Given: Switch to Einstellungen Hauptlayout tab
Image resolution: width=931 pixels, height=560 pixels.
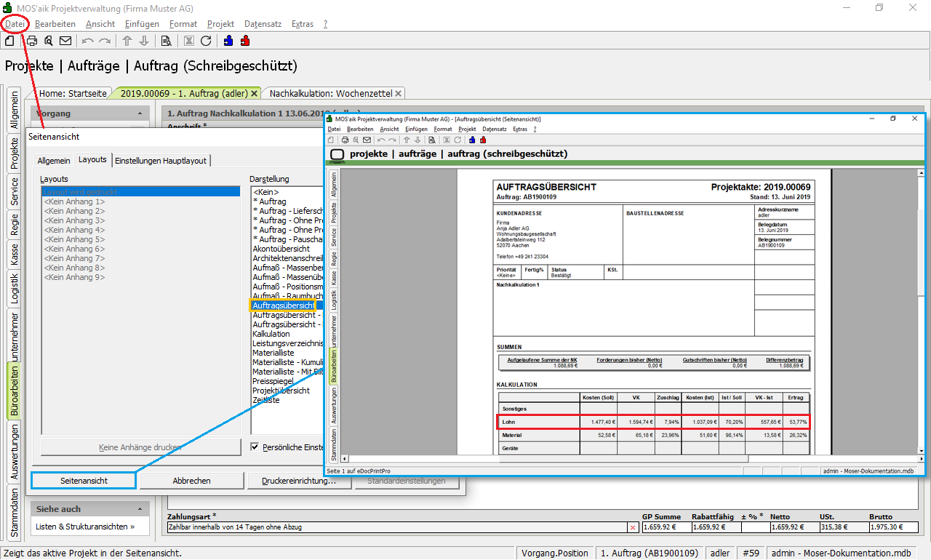Looking at the screenshot, I should pyautogui.click(x=161, y=160).
